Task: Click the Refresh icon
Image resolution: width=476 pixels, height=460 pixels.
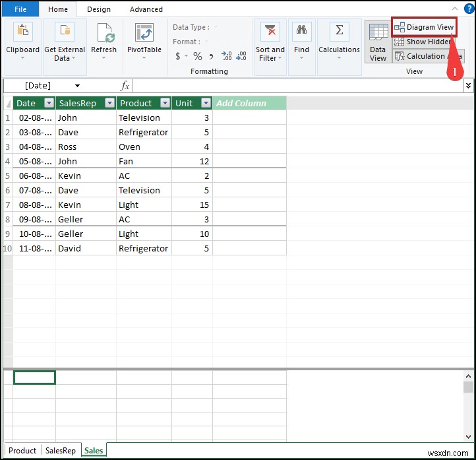Action: coord(104,32)
